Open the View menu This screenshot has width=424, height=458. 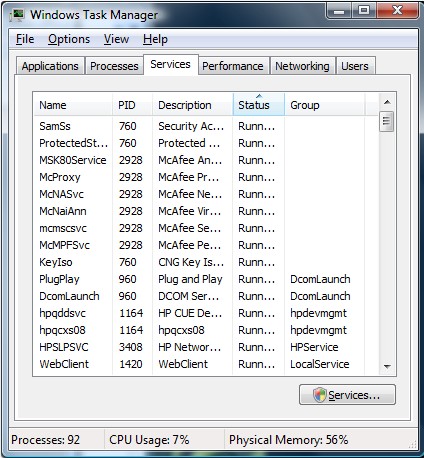116,39
